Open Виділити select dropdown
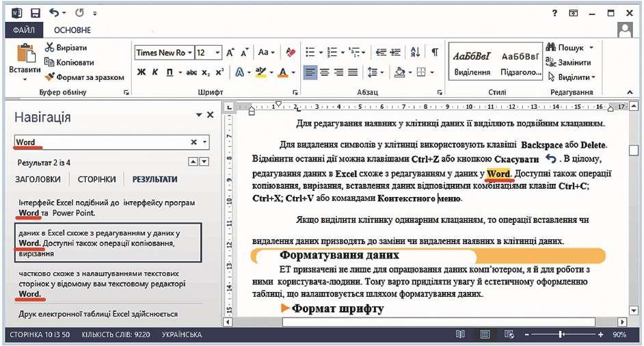This screenshot has height=346, width=644. point(572,77)
